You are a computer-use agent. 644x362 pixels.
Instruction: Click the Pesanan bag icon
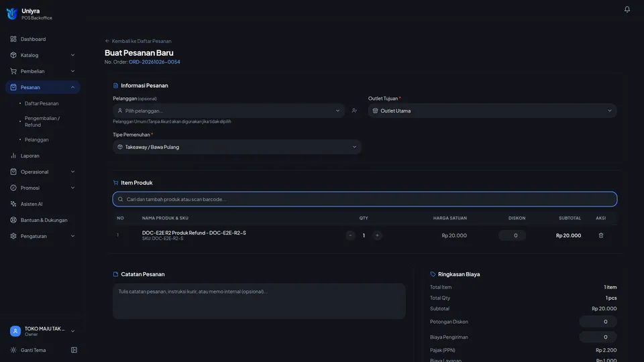pyautogui.click(x=13, y=87)
